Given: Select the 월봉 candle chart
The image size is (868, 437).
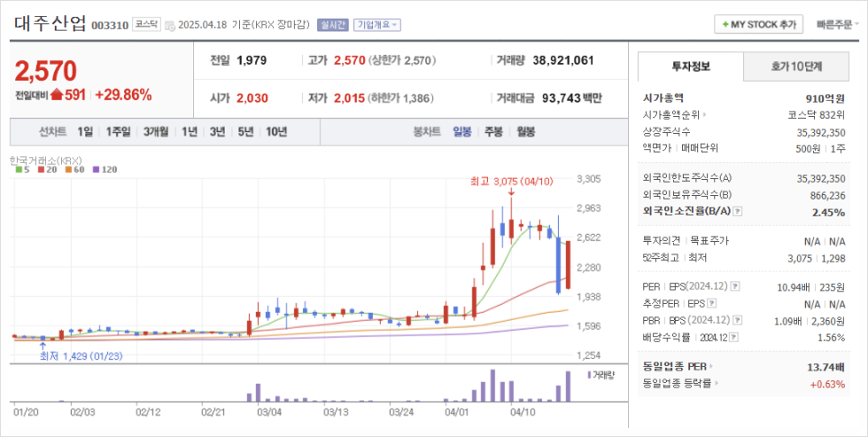Looking at the screenshot, I should [x=526, y=132].
